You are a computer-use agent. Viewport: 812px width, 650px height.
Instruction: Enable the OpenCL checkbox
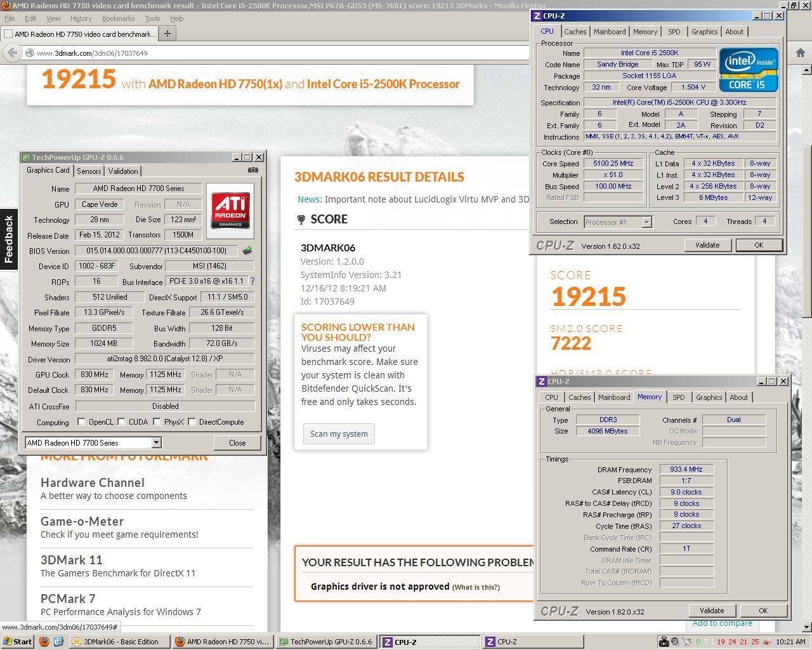(x=81, y=421)
